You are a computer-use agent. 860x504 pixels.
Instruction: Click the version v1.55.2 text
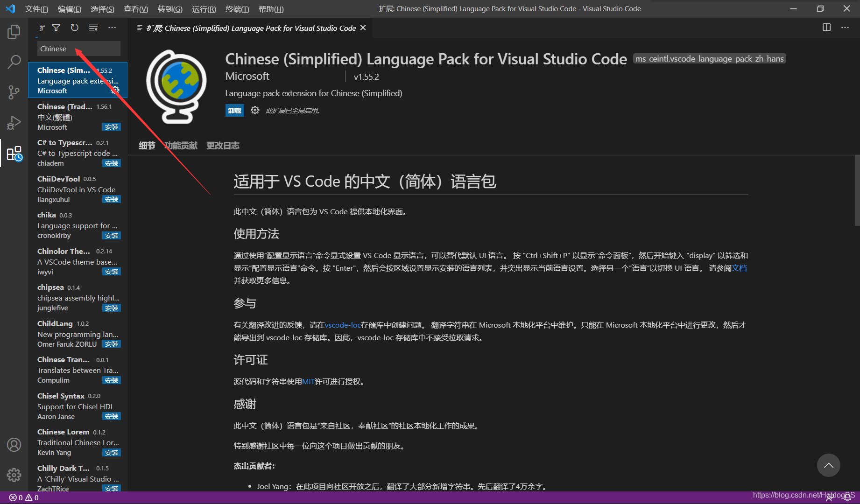tap(367, 77)
